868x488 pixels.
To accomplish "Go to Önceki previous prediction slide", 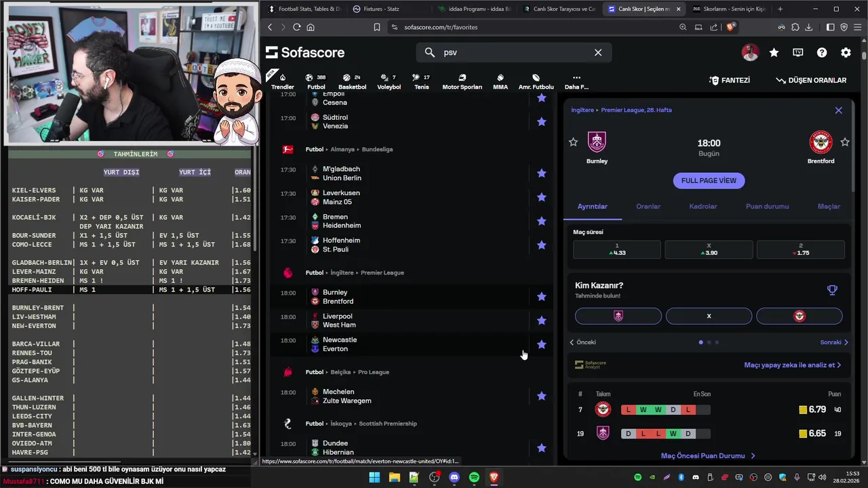I will coord(583,342).
